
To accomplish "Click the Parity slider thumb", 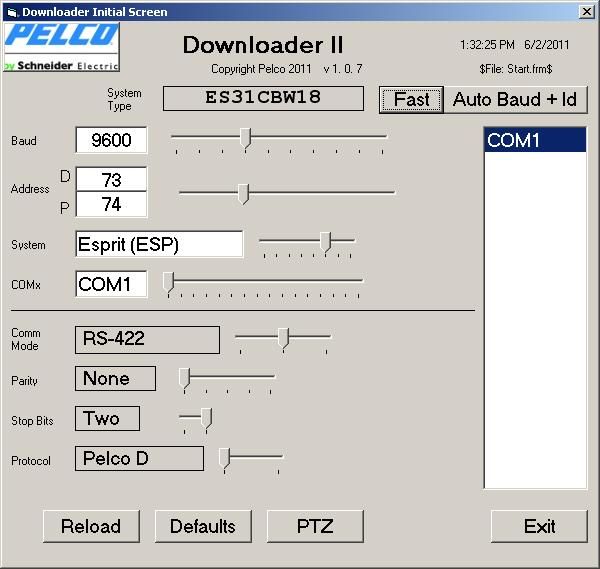I will [x=184, y=379].
